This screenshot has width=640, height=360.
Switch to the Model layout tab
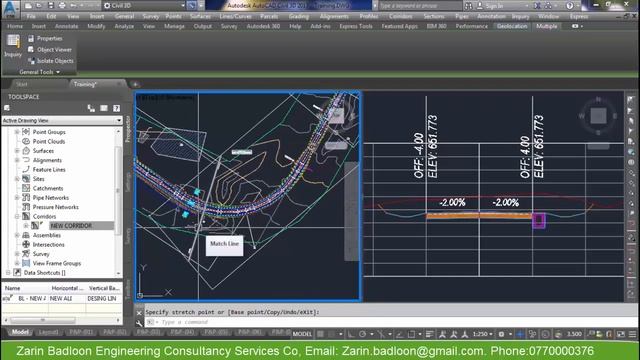[x=20, y=332]
